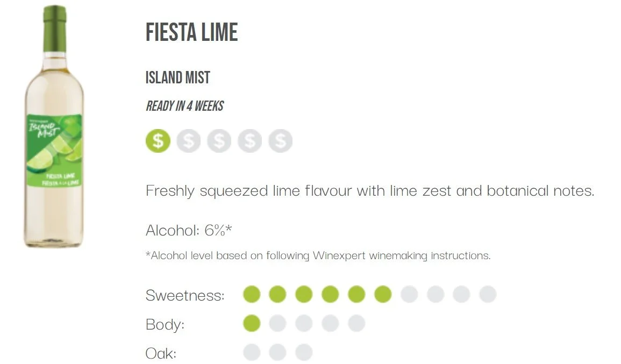Click the fourth grey dollar sign icon

[250, 141]
